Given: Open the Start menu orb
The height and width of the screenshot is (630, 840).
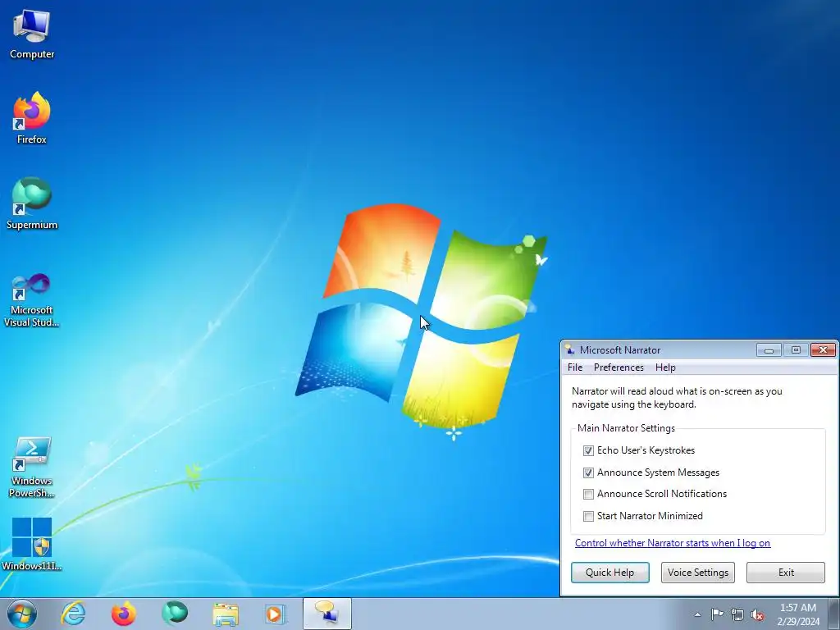Looking at the screenshot, I should tap(22, 614).
